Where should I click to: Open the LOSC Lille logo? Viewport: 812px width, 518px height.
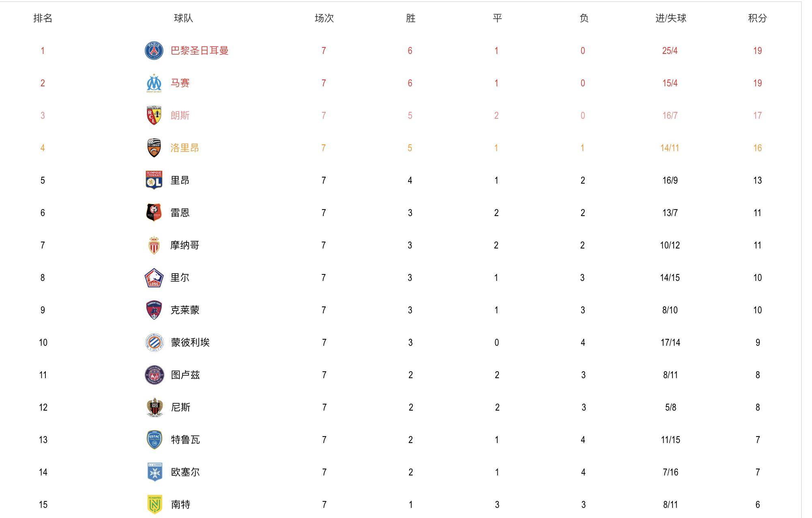(154, 278)
